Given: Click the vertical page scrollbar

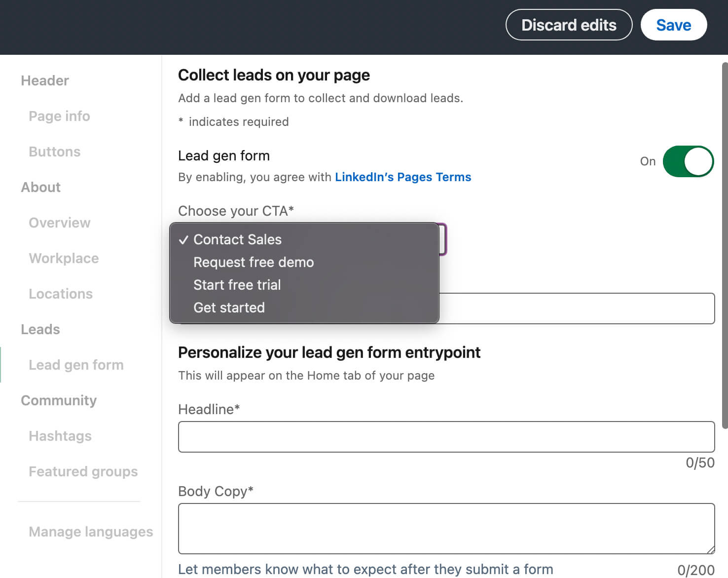Looking at the screenshot, I should point(725,245).
